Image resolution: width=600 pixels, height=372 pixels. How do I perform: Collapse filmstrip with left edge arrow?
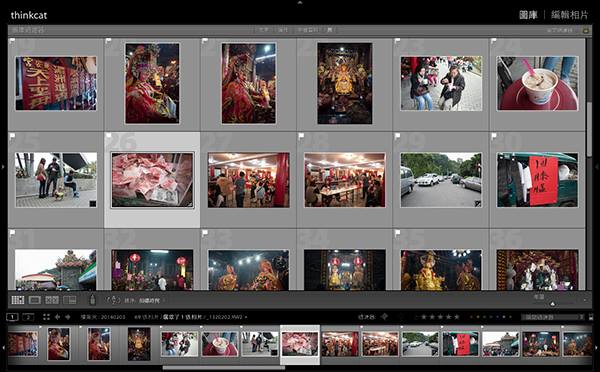tap(3, 348)
